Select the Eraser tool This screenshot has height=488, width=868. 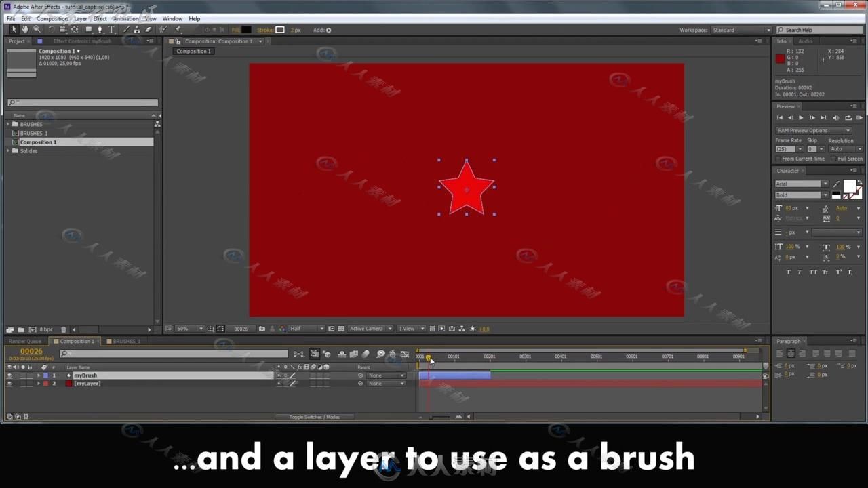(149, 30)
